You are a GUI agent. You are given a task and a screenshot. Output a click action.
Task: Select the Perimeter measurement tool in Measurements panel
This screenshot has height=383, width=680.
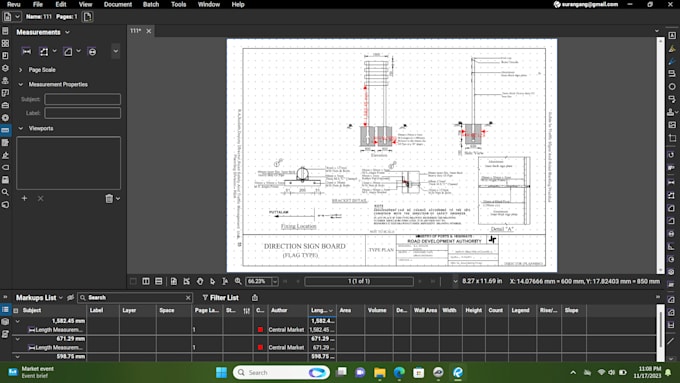click(44, 52)
